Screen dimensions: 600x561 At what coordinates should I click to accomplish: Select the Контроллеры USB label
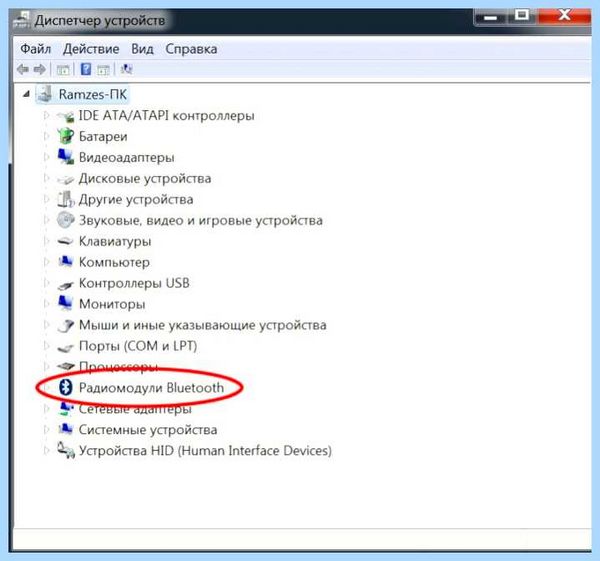[x=134, y=283]
